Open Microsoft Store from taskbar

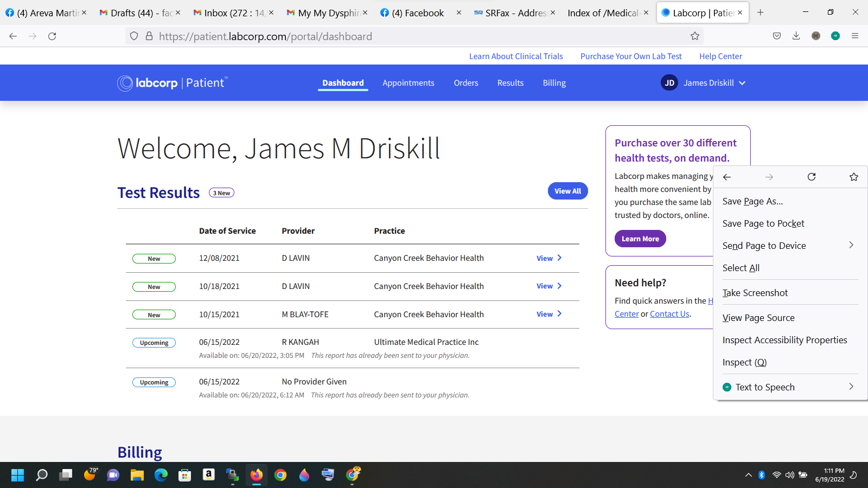(x=185, y=475)
